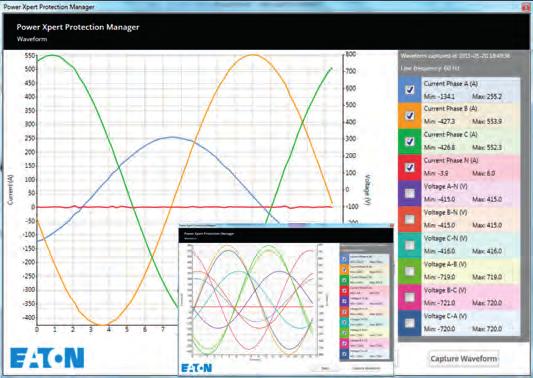Click the Current Phase B legend label
The image size is (533, 378).
point(450,109)
